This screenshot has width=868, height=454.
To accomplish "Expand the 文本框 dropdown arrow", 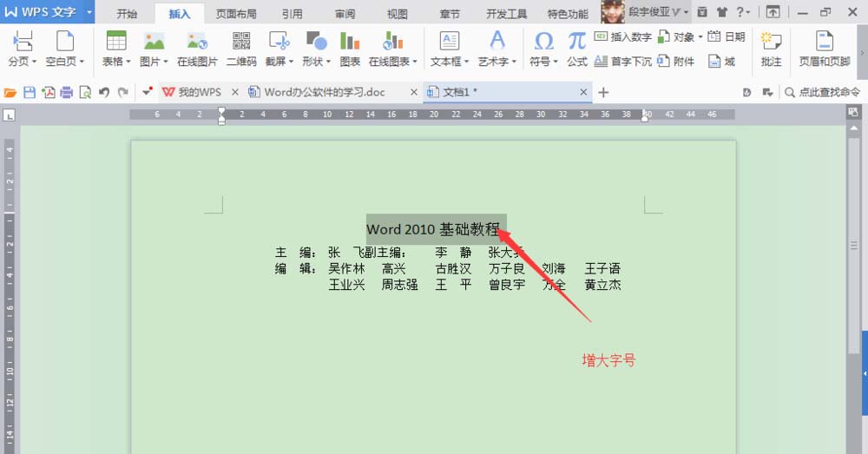I will point(466,62).
